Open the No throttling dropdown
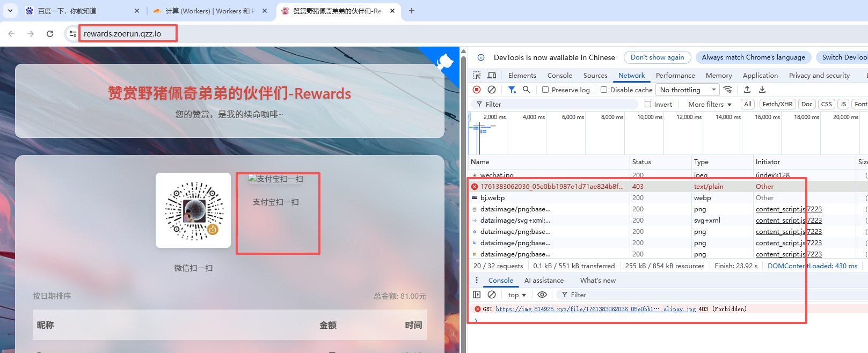868x353 pixels. pyautogui.click(x=687, y=90)
